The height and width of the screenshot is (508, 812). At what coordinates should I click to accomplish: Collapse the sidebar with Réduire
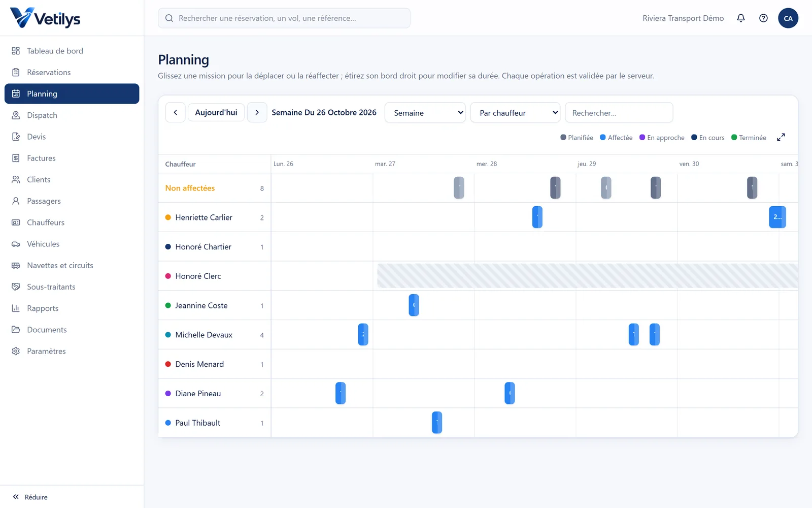coord(30,497)
